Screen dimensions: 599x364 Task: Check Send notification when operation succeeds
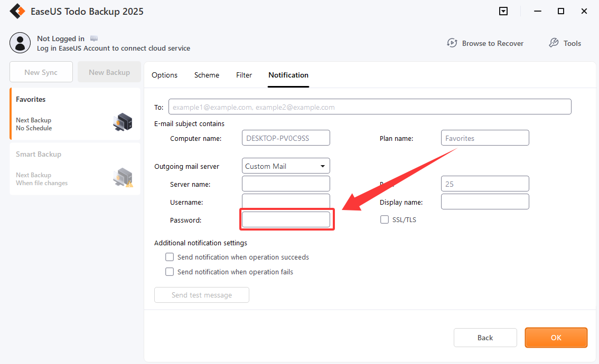click(169, 257)
